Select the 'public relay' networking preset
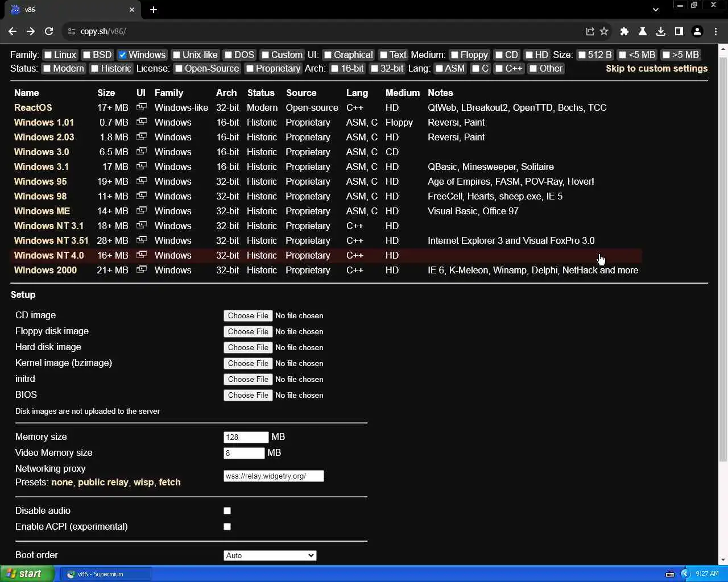The image size is (728, 582). tap(103, 482)
